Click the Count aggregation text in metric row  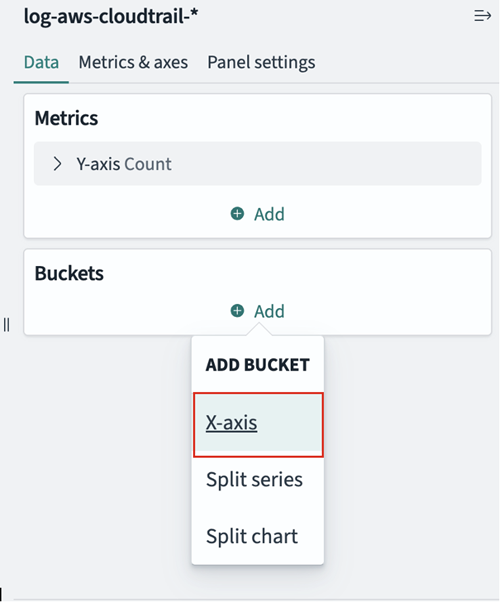(x=148, y=164)
